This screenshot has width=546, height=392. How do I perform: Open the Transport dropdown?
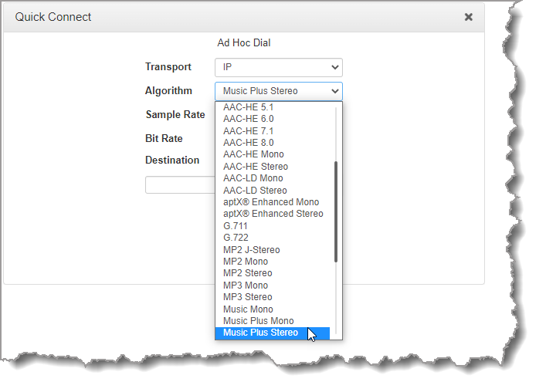click(x=278, y=67)
